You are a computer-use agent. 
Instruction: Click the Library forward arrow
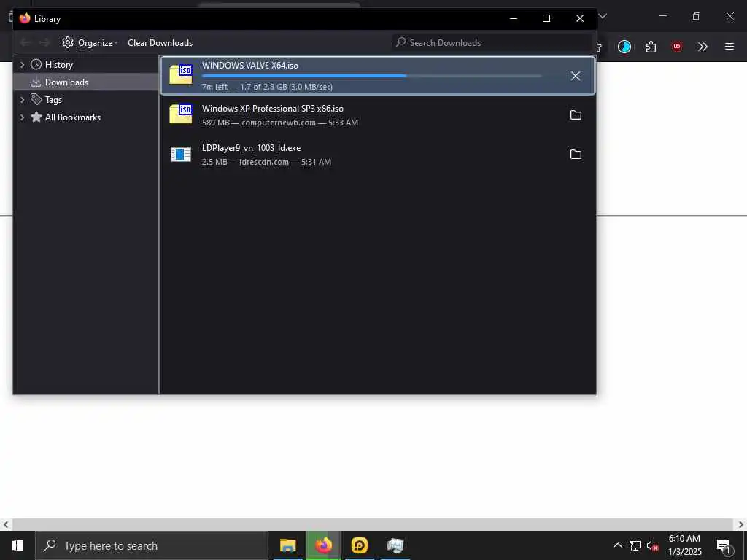click(44, 43)
